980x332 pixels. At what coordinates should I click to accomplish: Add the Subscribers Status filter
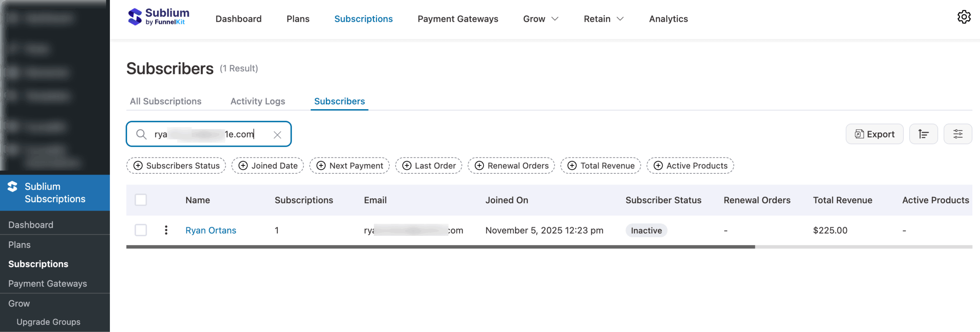pos(176,166)
